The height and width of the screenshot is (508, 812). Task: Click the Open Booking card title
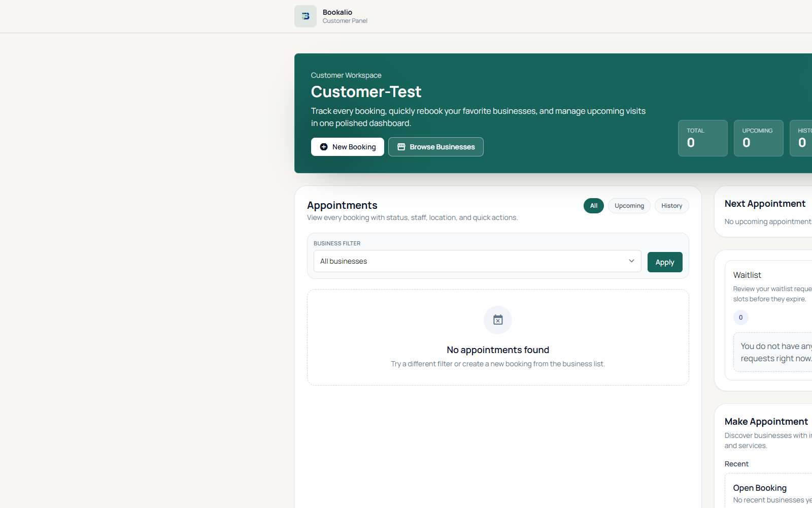point(760,488)
